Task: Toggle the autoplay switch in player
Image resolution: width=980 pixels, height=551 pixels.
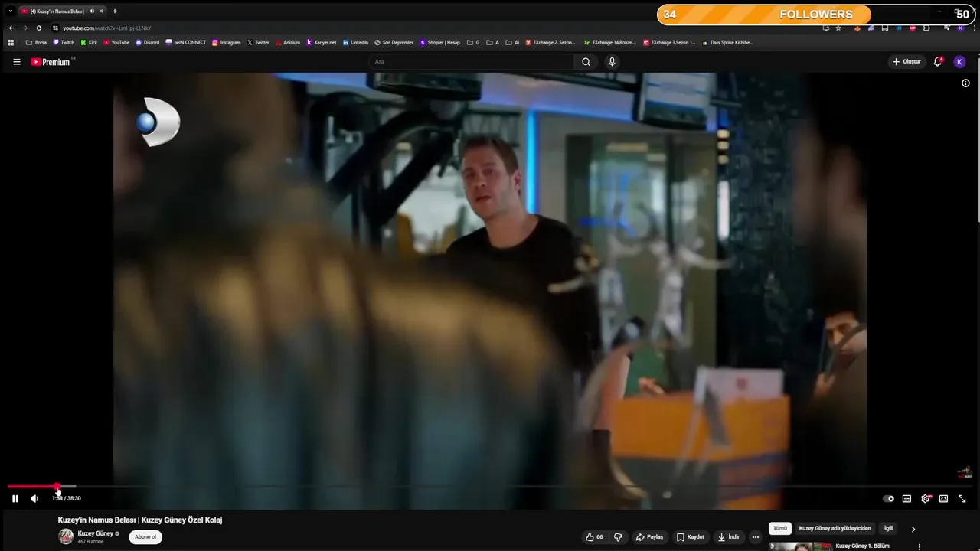Action: tap(888, 498)
